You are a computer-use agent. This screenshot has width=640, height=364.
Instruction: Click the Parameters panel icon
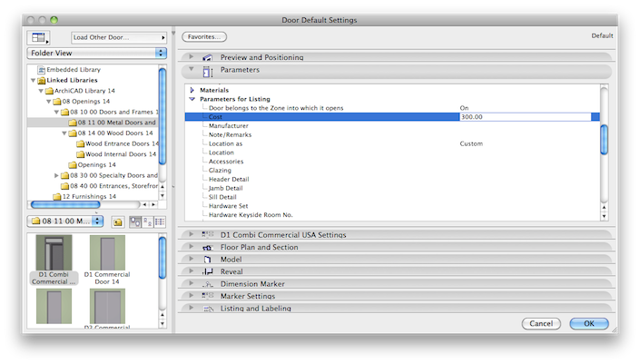click(x=208, y=72)
